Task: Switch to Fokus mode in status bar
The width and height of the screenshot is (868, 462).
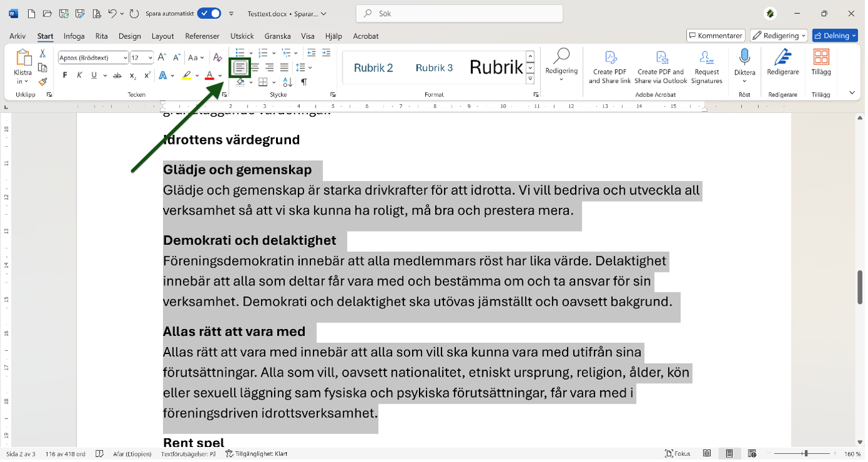Action: click(x=678, y=454)
